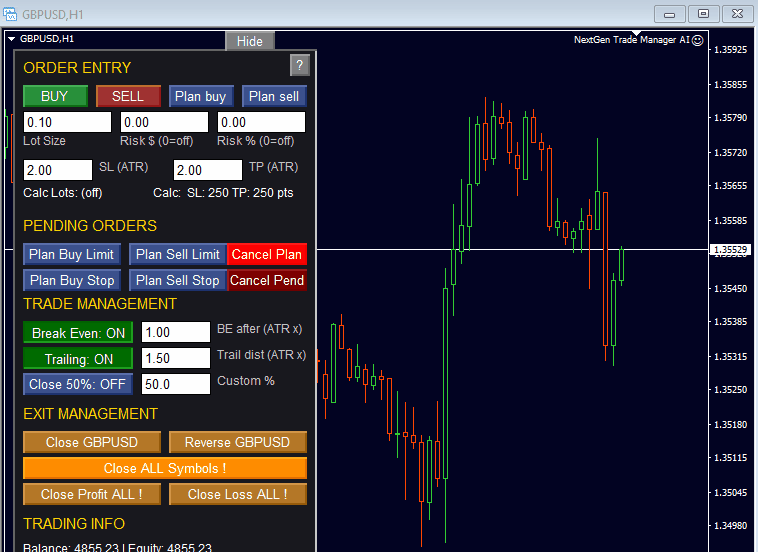758x552 pixels.
Task: Click Plan Sell Stop button
Action: [x=178, y=280]
